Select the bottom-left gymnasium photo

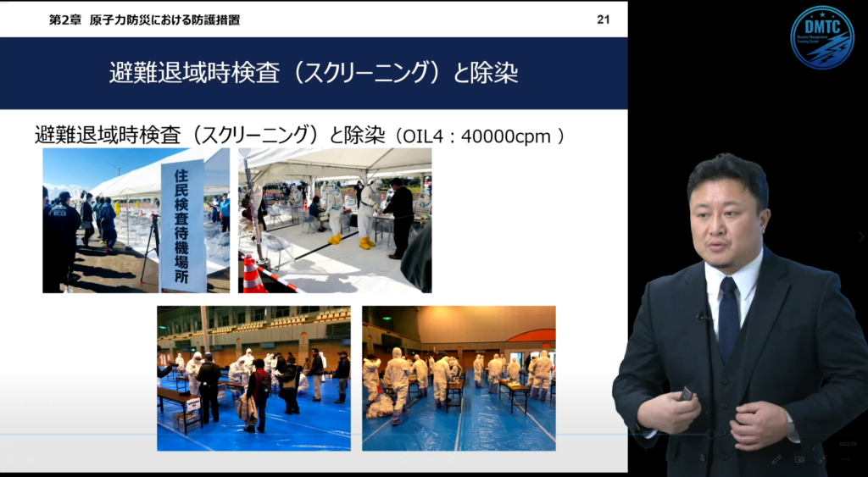[253, 378]
